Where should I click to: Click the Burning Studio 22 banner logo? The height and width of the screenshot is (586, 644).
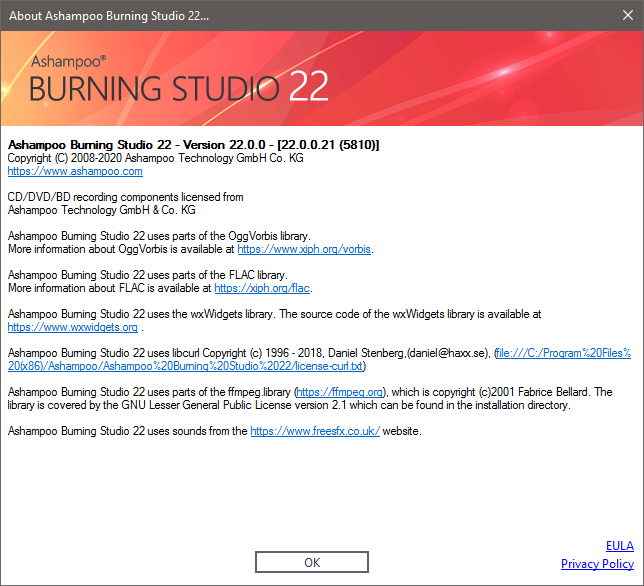tap(179, 80)
